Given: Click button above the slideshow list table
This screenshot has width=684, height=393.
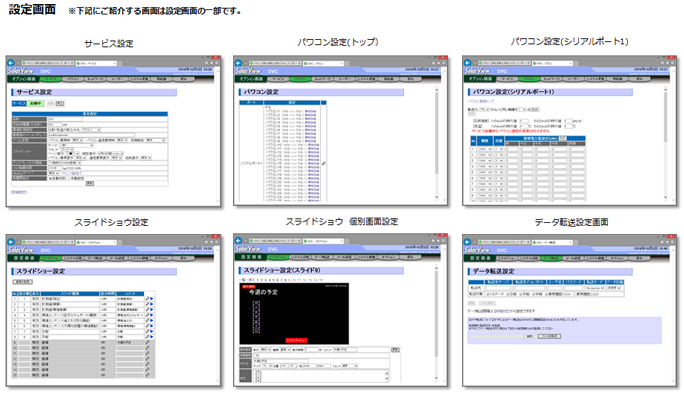Looking at the screenshot, I should coord(22,282).
